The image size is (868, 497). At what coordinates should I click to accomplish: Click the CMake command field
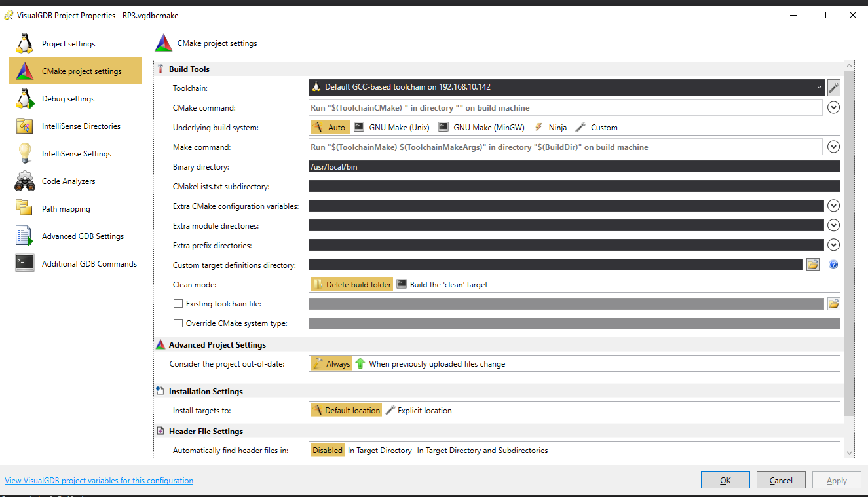[565, 107]
